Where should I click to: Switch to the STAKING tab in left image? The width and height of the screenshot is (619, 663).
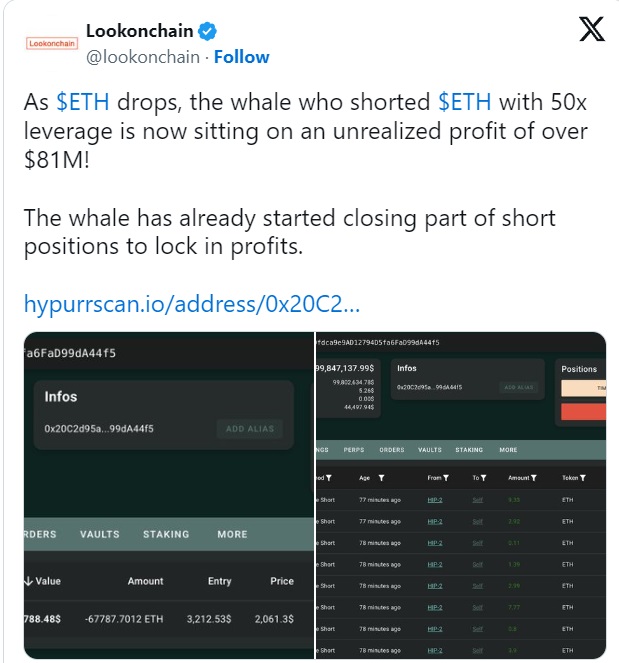166,534
